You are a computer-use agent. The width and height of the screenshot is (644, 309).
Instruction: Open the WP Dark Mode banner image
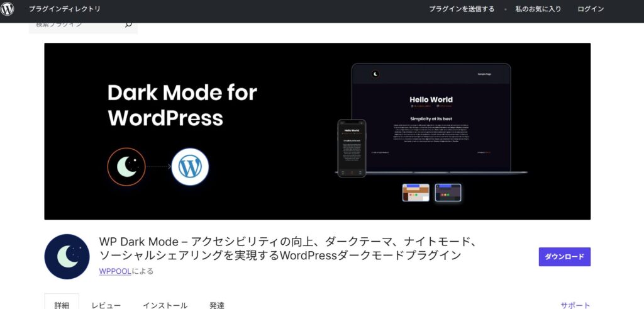click(318, 131)
